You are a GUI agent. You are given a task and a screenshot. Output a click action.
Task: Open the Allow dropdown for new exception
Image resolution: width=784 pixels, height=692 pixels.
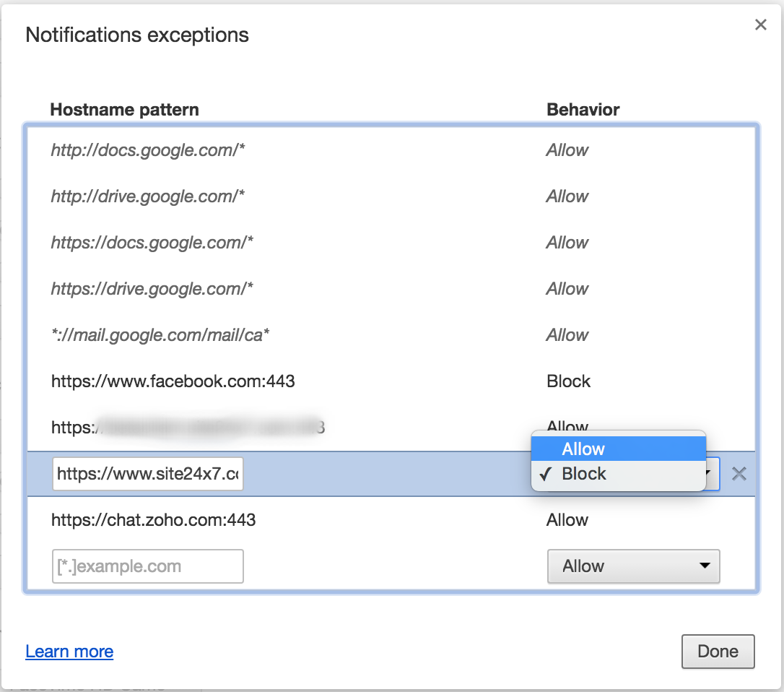[633, 566]
